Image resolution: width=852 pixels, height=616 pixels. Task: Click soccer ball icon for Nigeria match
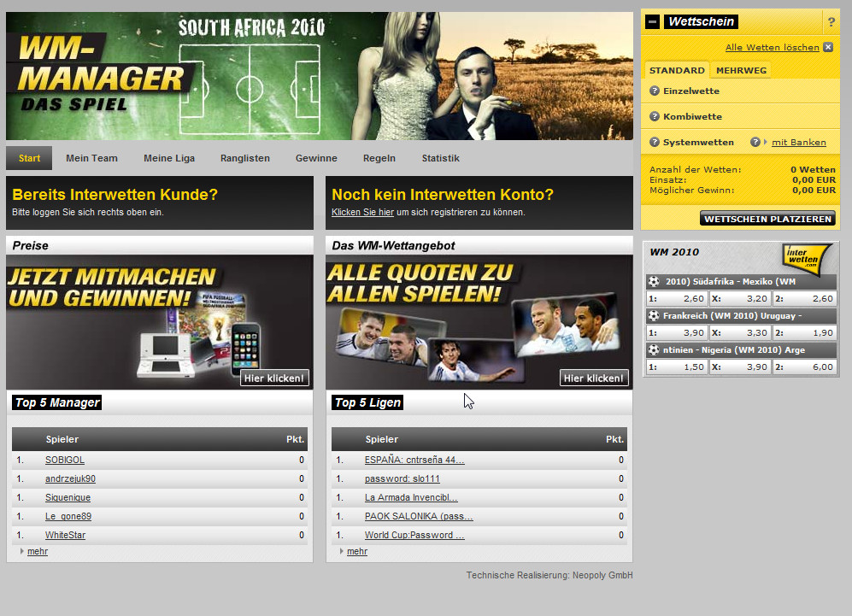coord(655,349)
